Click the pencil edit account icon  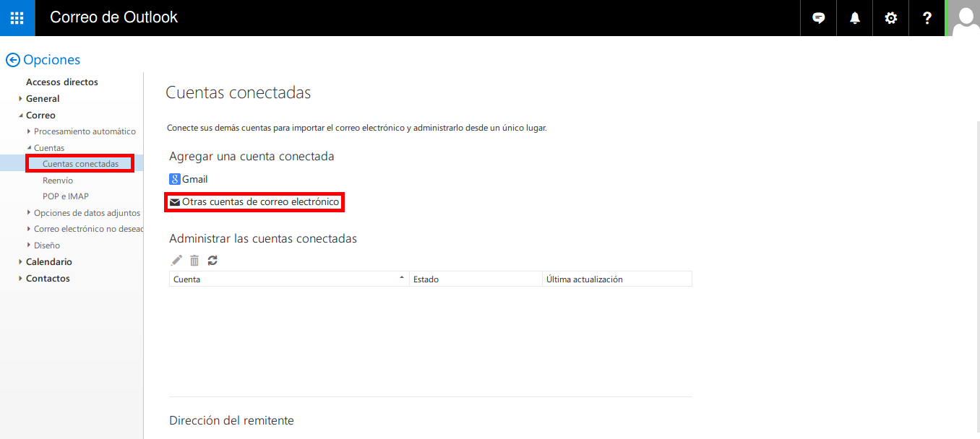[176, 261]
